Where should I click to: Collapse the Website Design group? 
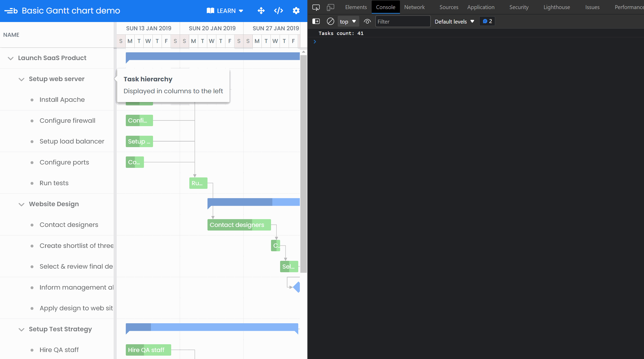tap(21, 204)
